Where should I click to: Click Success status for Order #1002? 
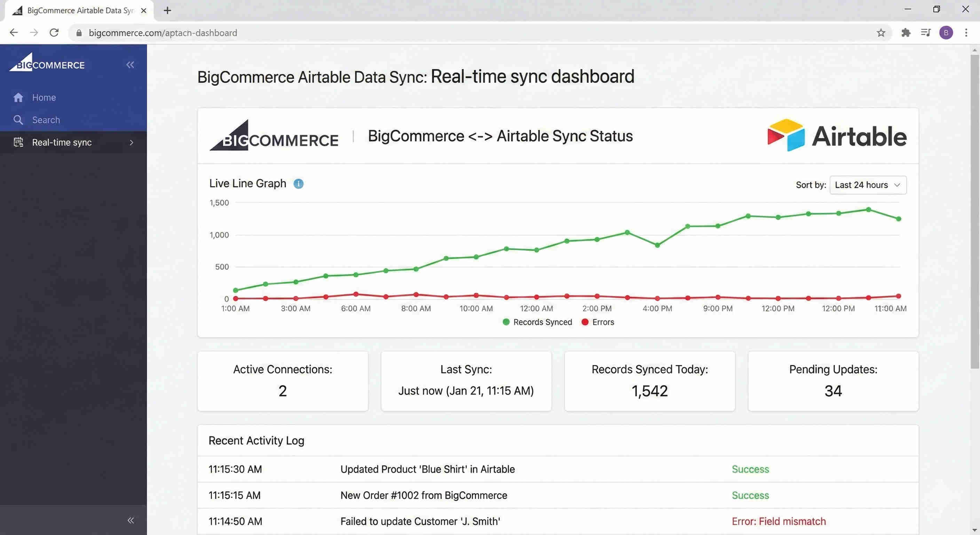coord(750,495)
